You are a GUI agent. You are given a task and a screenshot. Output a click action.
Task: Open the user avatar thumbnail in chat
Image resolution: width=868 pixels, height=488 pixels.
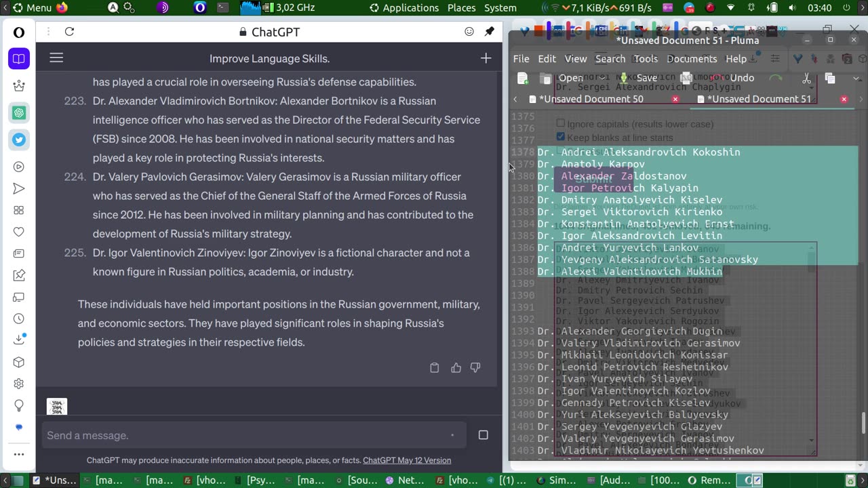pos(57,407)
